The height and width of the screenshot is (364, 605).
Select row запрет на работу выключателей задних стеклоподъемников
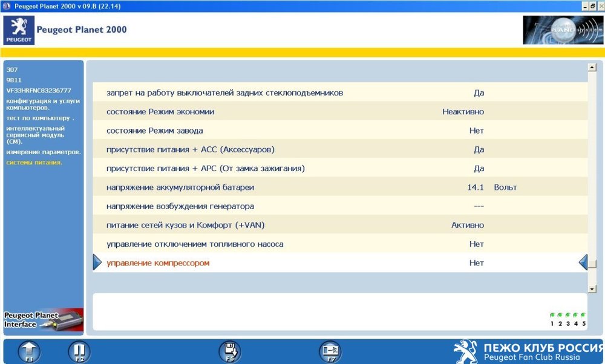tap(340, 93)
